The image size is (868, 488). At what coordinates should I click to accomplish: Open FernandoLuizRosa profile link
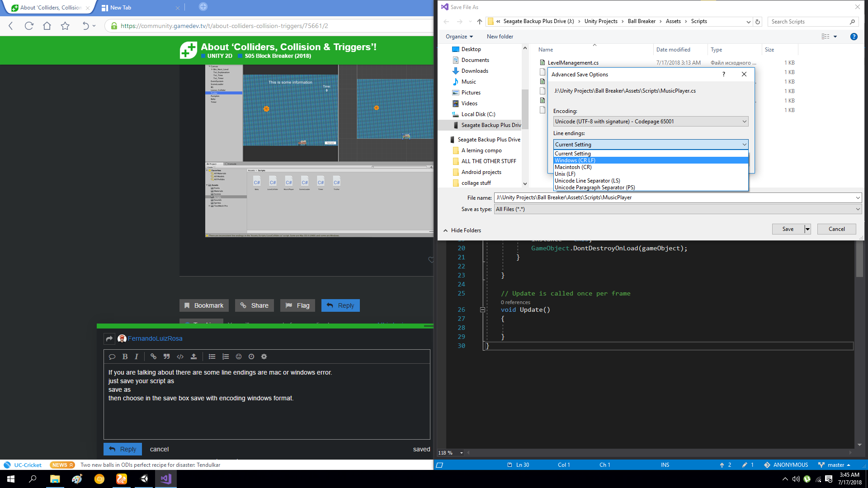coord(155,338)
